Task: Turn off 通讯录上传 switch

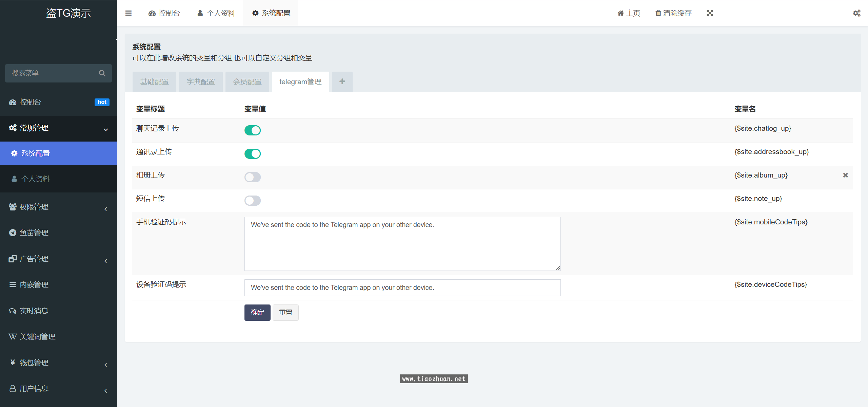Action: coord(252,153)
